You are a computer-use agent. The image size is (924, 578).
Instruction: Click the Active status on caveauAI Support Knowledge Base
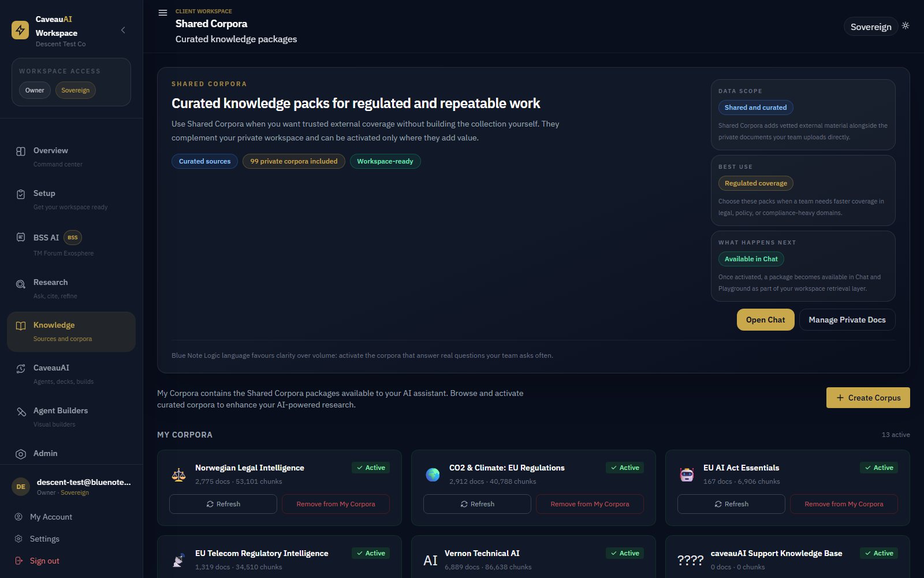879,553
